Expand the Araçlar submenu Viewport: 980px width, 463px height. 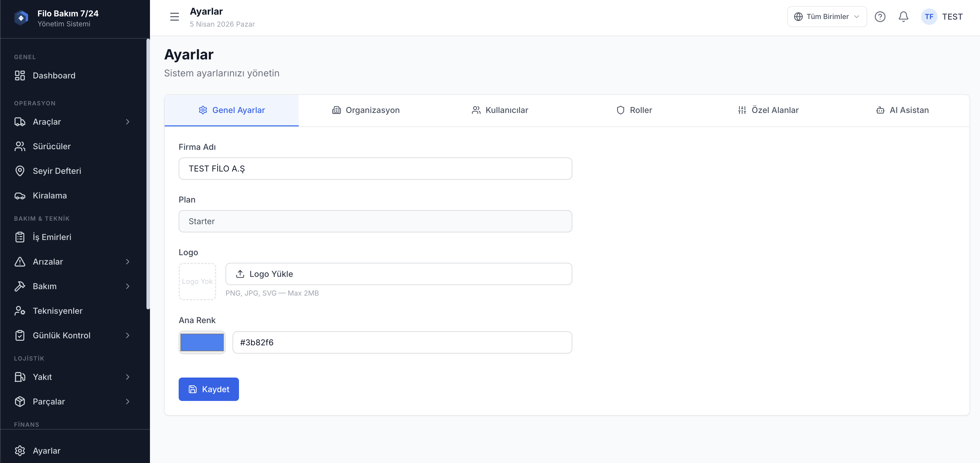click(x=127, y=122)
